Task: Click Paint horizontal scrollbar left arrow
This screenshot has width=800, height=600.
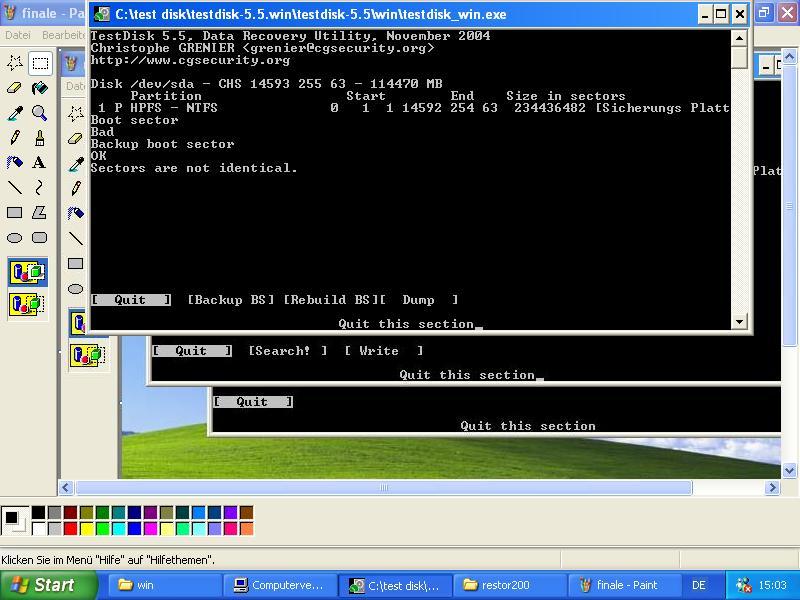Action: coord(66,488)
